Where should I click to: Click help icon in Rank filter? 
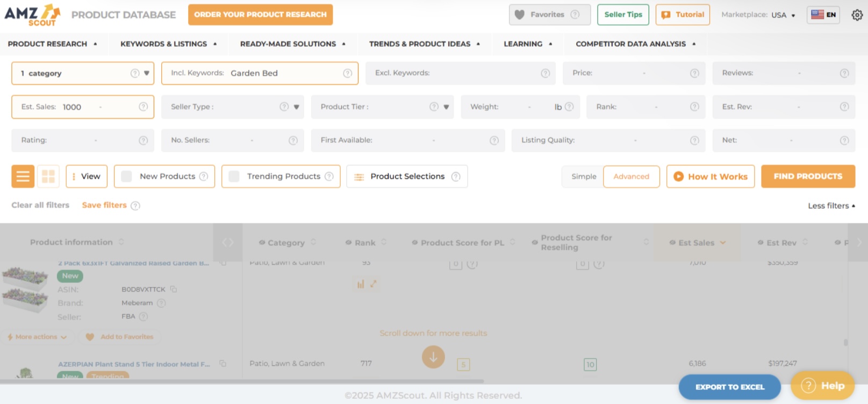click(x=694, y=107)
